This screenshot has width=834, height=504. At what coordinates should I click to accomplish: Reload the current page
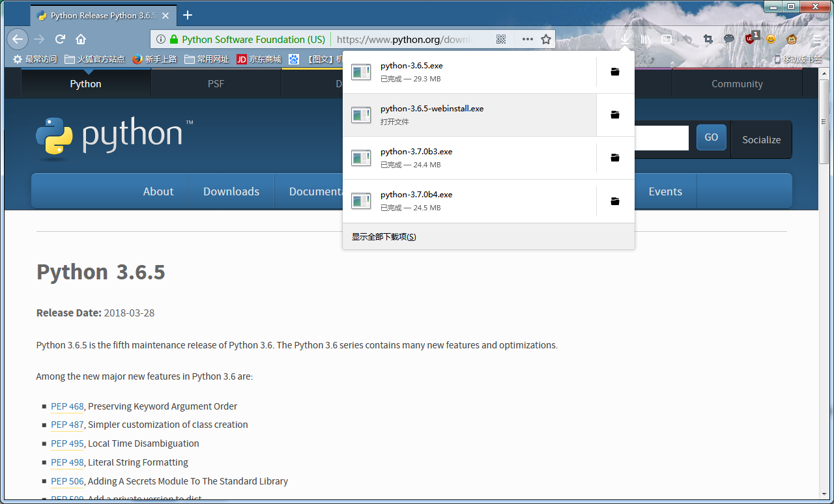tap(60, 39)
